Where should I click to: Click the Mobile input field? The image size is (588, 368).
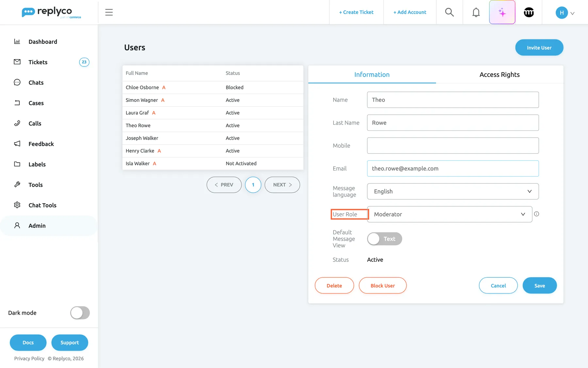point(453,146)
